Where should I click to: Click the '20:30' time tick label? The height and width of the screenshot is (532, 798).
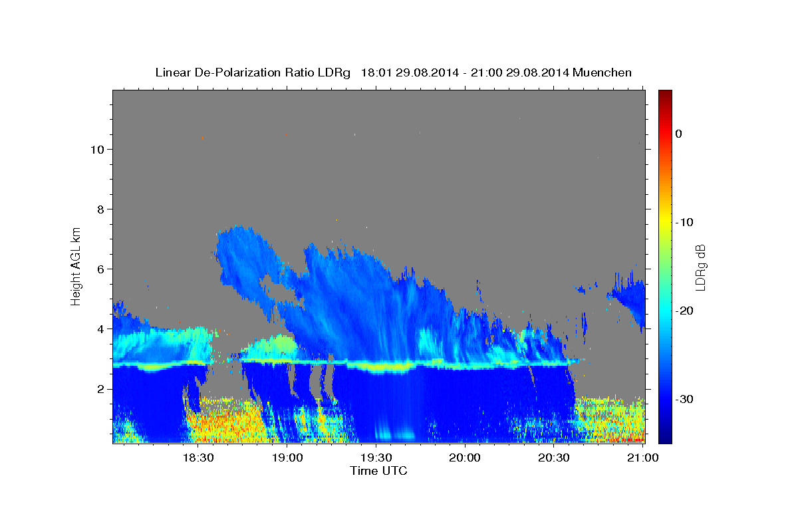(x=553, y=458)
